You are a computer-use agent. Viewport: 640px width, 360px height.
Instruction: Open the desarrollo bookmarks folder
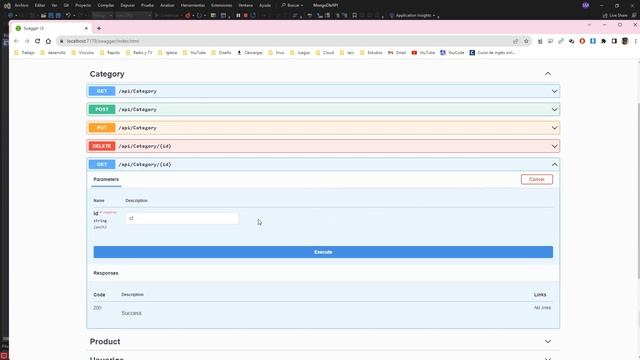pyautogui.click(x=53, y=53)
